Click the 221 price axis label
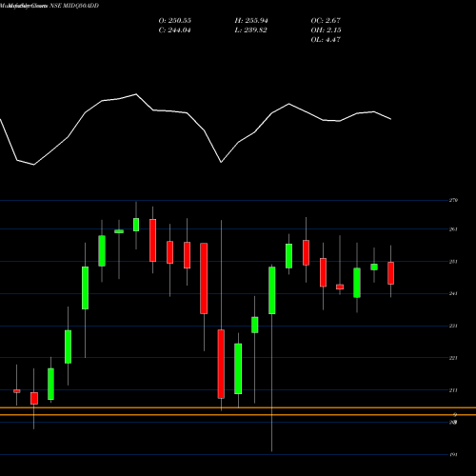This screenshot has width=476, height=476. pyautogui.click(x=453, y=358)
